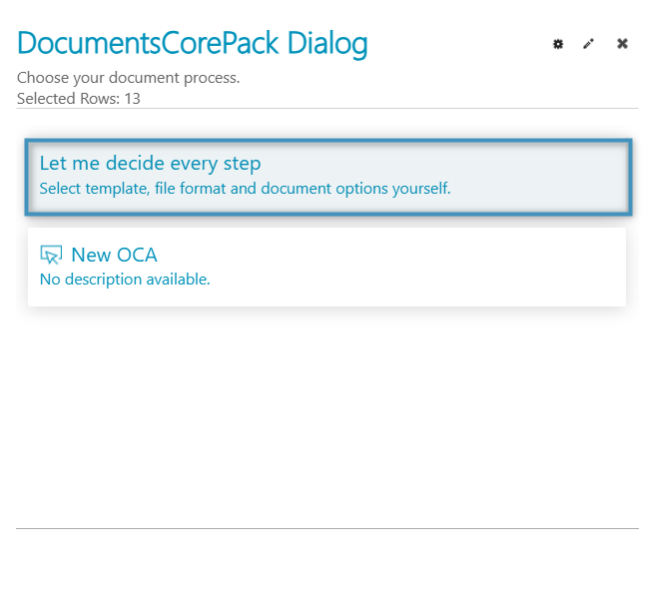This screenshot has height=594, width=657.
Task: Click 'No description available.' text
Action: coord(124,280)
